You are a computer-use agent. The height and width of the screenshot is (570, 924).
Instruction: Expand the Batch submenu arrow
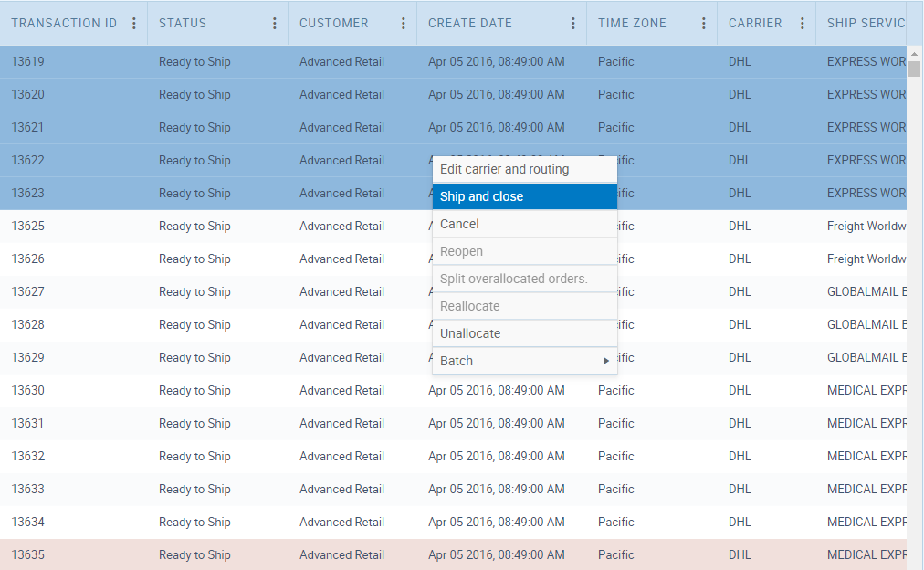tap(606, 361)
